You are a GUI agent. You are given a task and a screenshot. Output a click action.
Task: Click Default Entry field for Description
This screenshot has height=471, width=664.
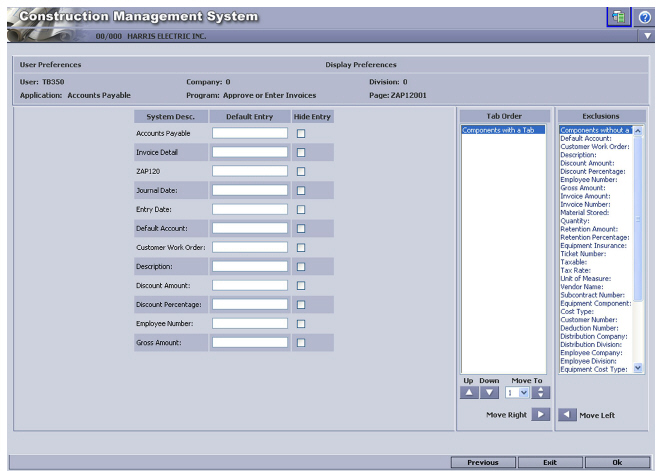click(250, 266)
